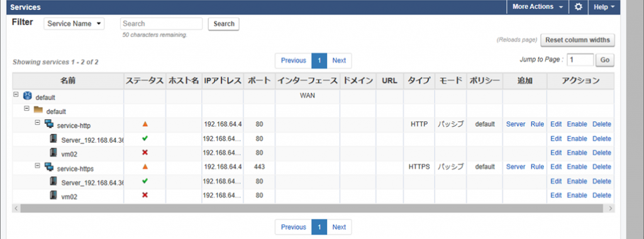Click scrollbar right arrow under the table
This screenshot has height=239, width=644.
[x=611, y=209]
